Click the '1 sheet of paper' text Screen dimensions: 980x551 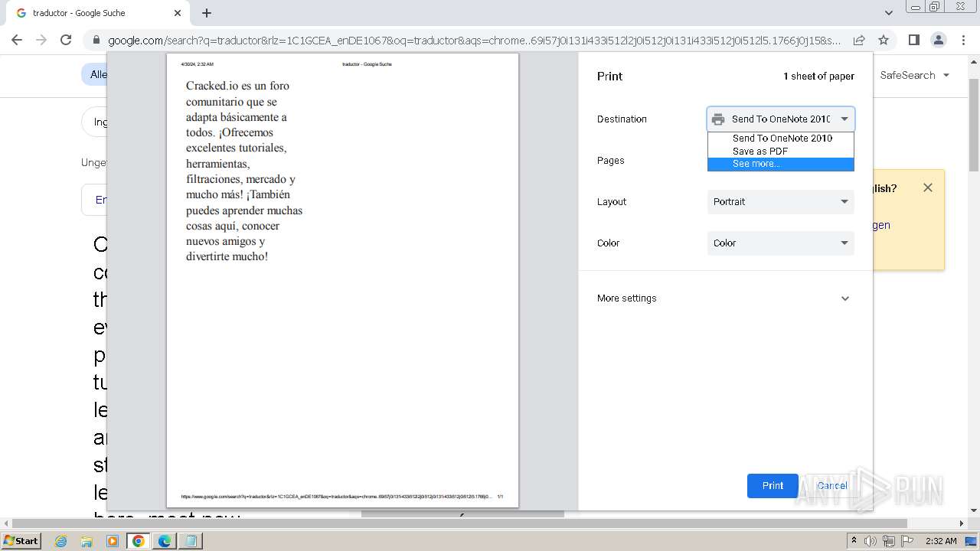click(818, 77)
